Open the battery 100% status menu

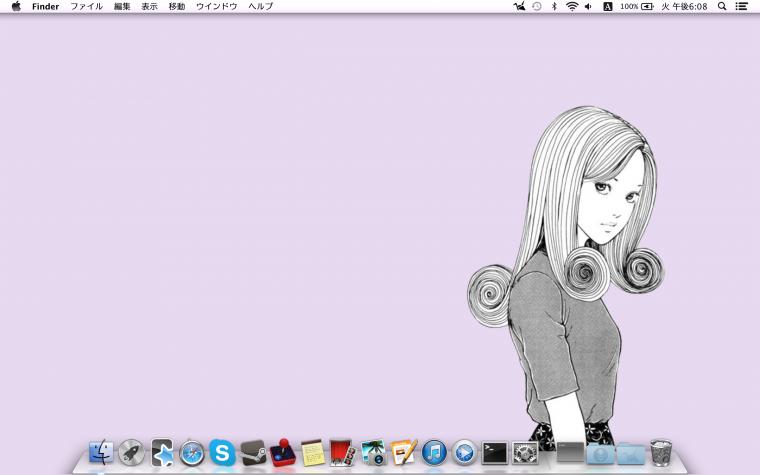pyautogui.click(x=637, y=6)
